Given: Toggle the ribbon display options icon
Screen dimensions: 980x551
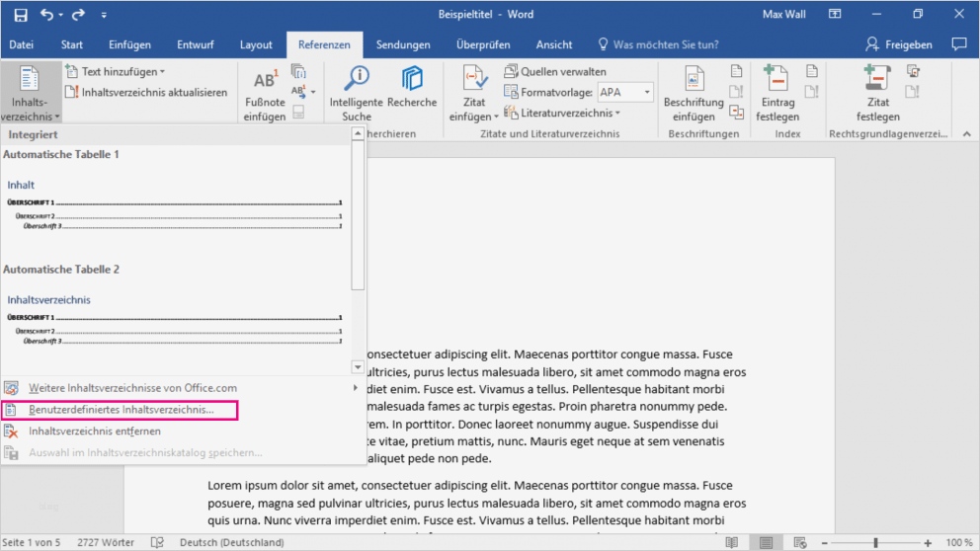Looking at the screenshot, I should tap(835, 15).
